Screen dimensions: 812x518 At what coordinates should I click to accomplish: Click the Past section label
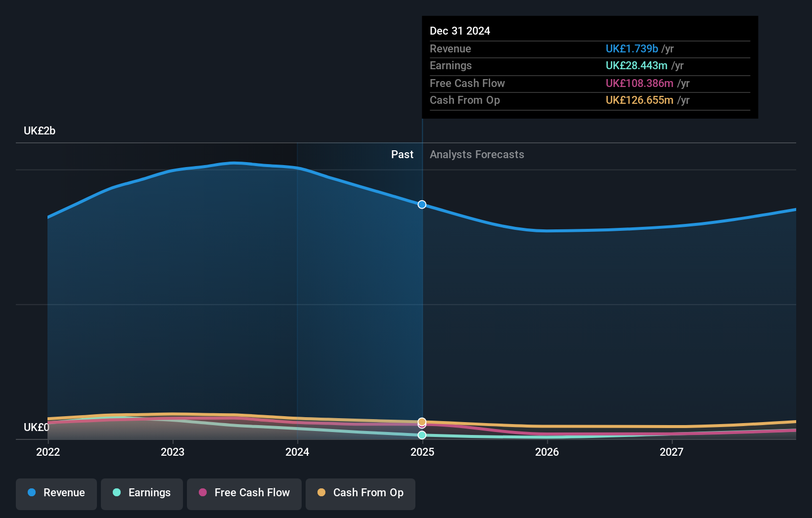tap(402, 154)
